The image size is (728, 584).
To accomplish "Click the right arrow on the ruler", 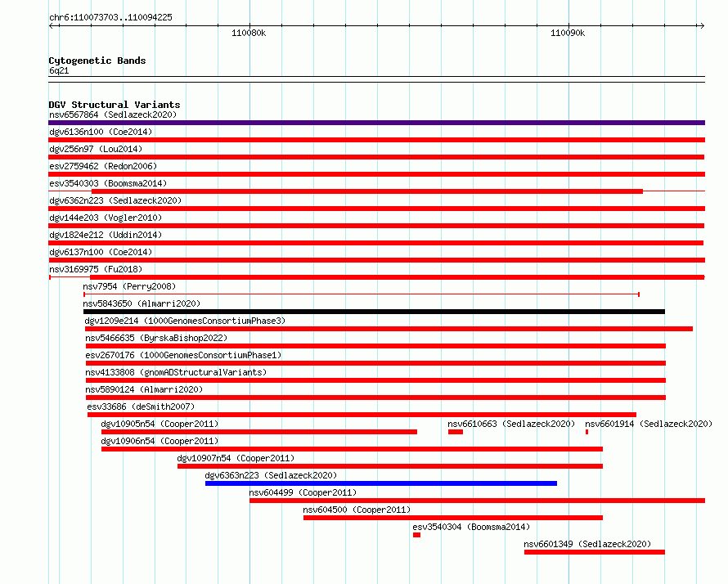I will (x=702, y=26).
